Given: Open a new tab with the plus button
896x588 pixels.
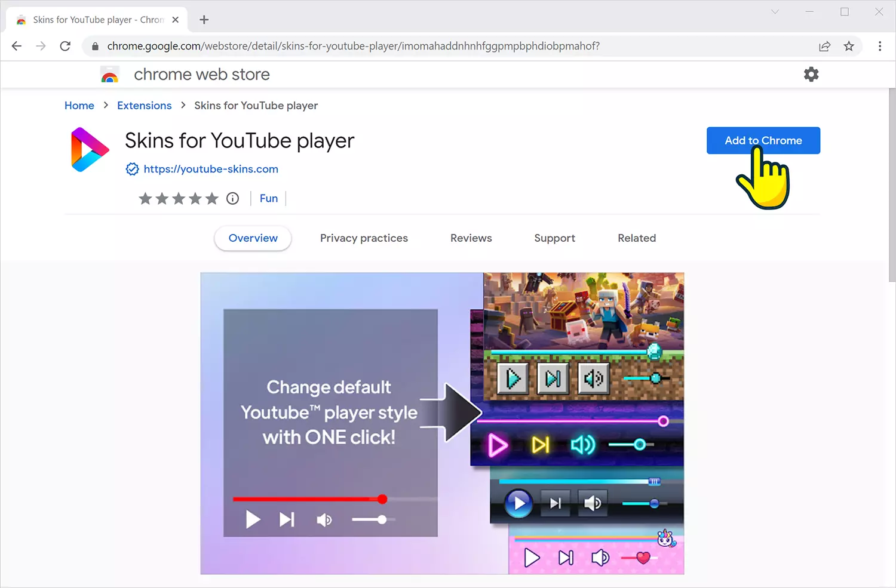Looking at the screenshot, I should click(204, 20).
